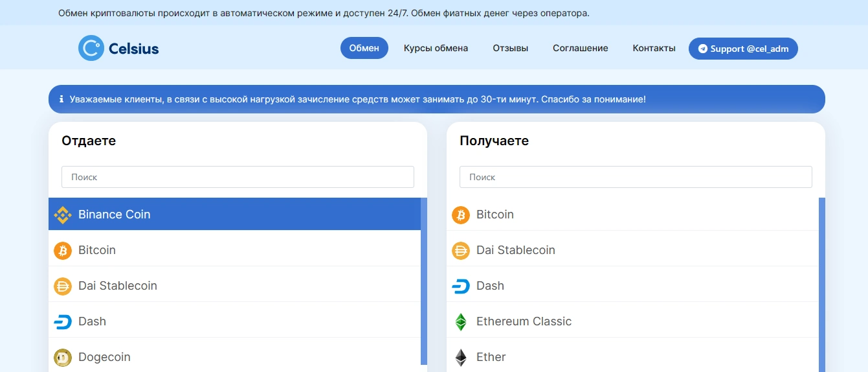Pick Dai Stablecoin icon in Отдаете list

point(63,286)
